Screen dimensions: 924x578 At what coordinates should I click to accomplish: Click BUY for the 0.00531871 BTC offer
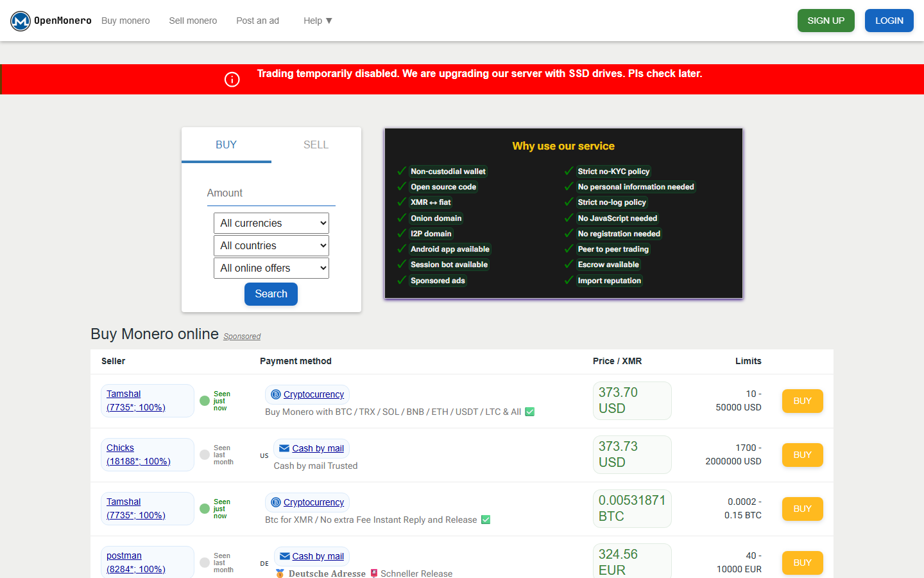click(803, 509)
